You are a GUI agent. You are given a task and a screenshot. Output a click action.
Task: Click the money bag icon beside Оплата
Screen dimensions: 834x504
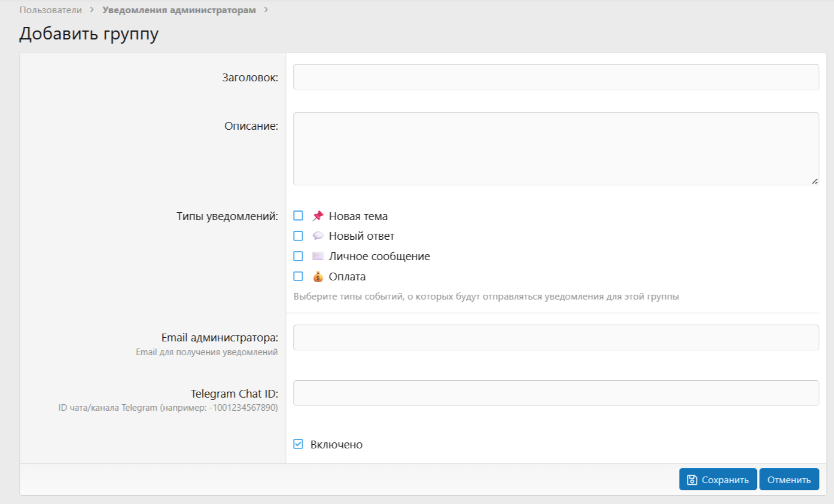tap(318, 277)
